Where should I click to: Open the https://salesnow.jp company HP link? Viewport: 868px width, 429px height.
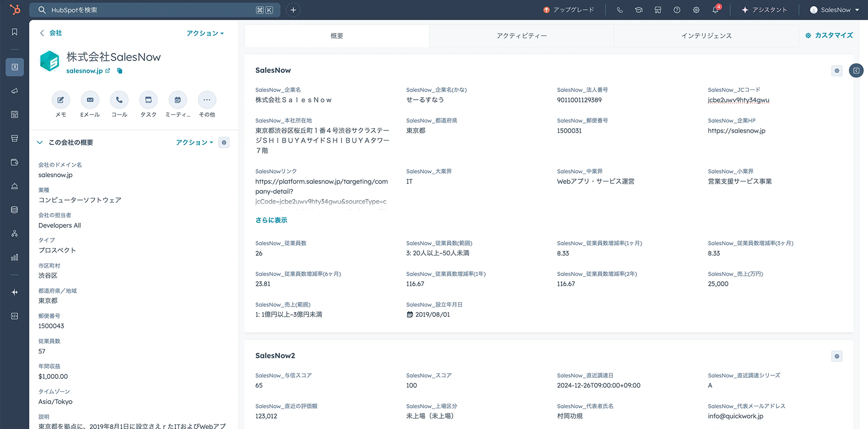[737, 131]
